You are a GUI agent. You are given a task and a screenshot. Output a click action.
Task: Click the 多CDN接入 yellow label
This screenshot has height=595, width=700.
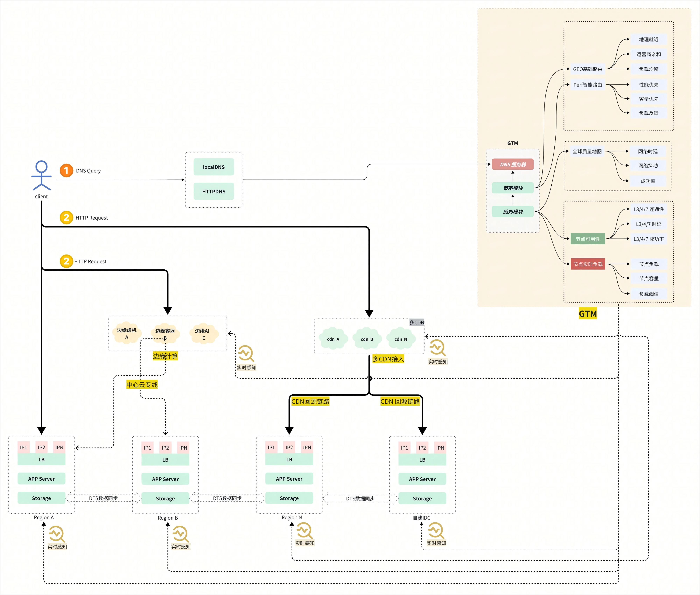click(388, 359)
